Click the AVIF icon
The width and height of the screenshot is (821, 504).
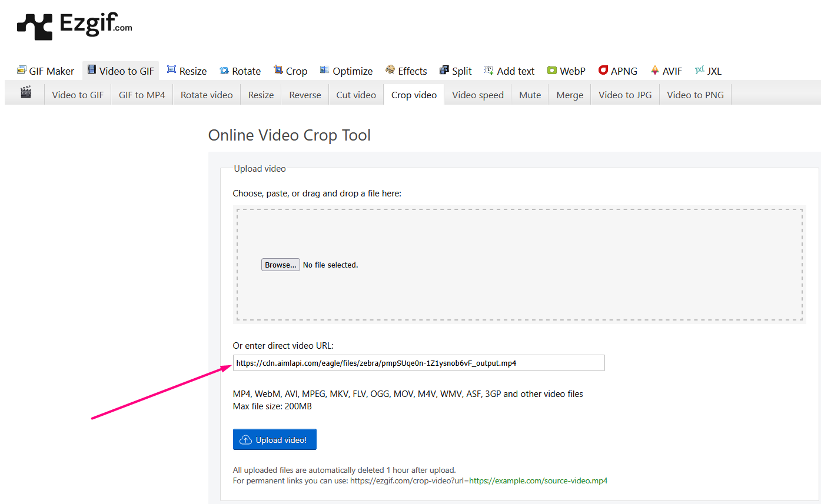(654, 71)
